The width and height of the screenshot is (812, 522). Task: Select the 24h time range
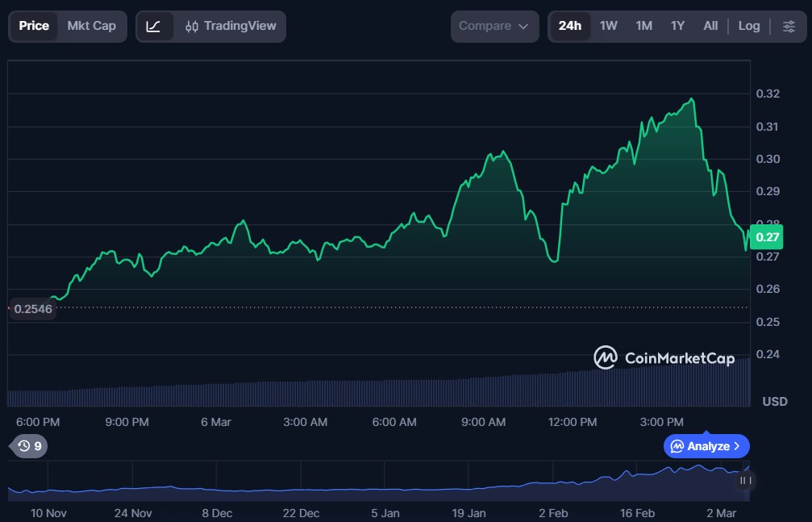569,26
